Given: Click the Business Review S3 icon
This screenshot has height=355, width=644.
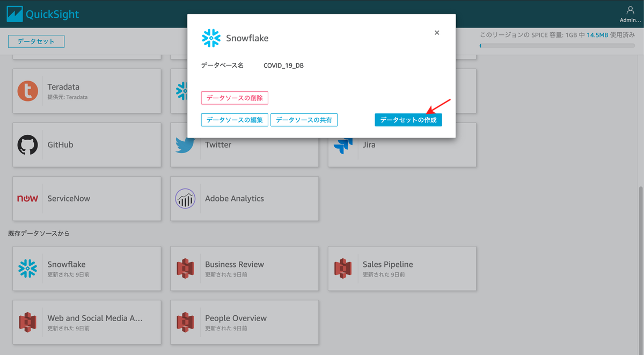Looking at the screenshot, I should click(x=185, y=269).
